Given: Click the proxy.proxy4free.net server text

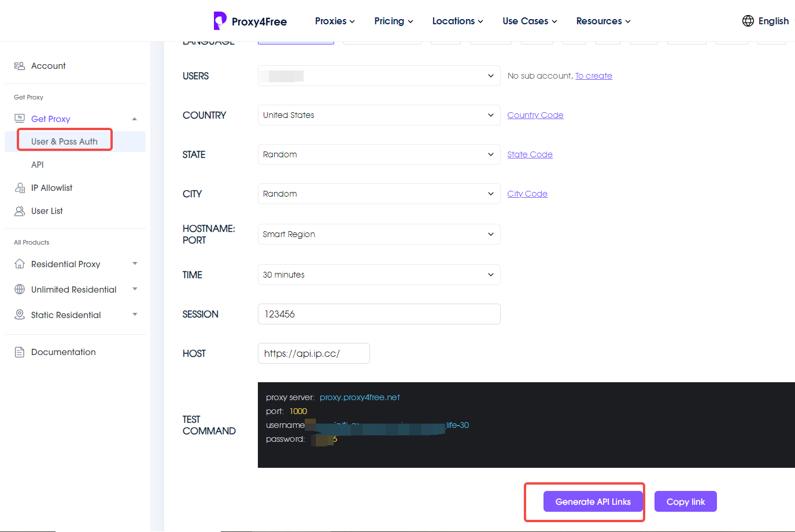Looking at the screenshot, I should pyautogui.click(x=360, y=397).
